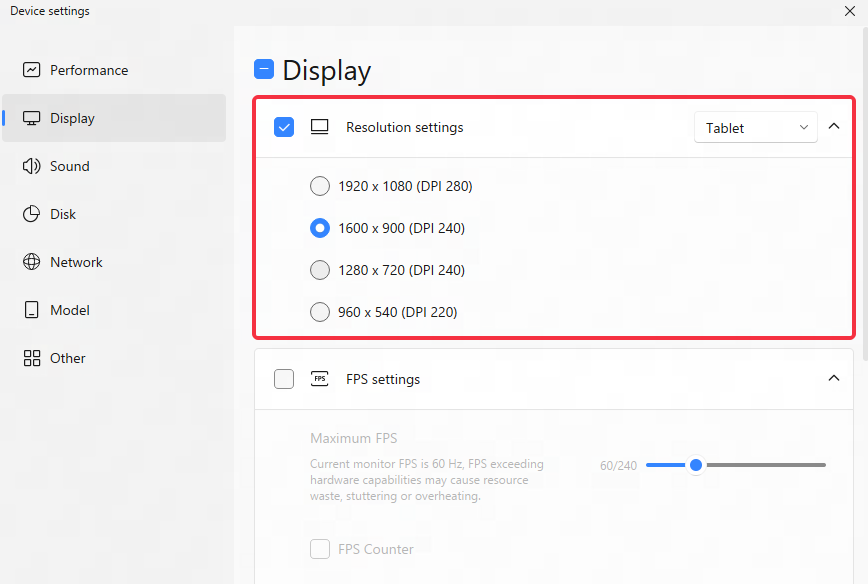This screenshot has width=868, height=584.
Task: Uncheck the Resolution settings checkbox
Action: point(284,127)
